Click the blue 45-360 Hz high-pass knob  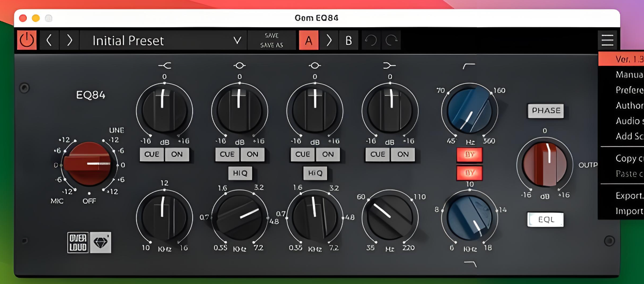469,110
